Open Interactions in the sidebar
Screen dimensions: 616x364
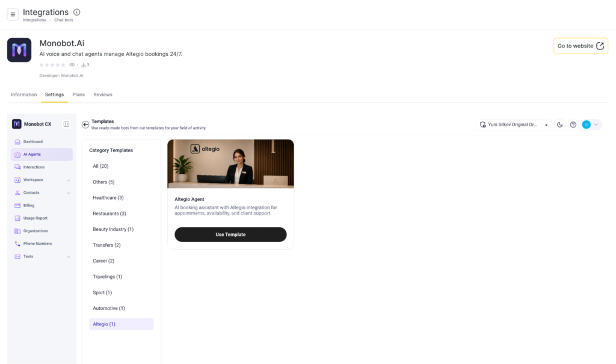point(42,167)
